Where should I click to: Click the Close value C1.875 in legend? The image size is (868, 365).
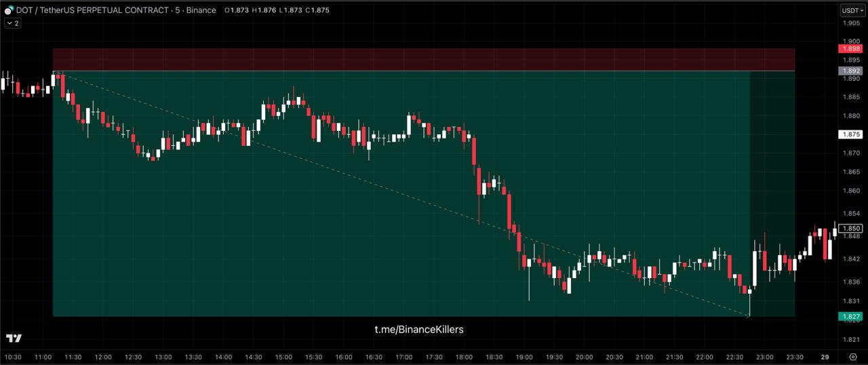tap(317, 10)
